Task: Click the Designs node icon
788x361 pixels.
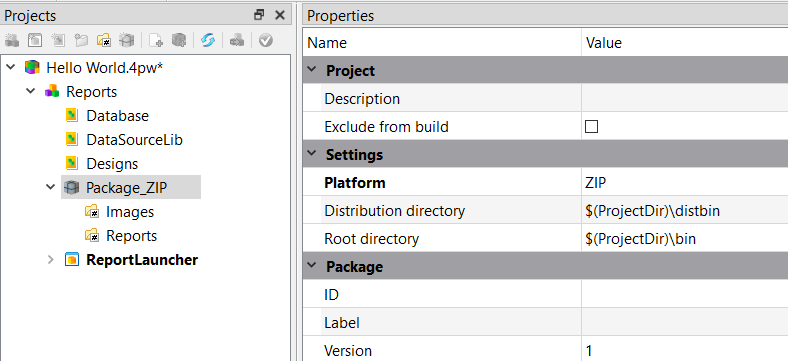Action: [72, 163]
